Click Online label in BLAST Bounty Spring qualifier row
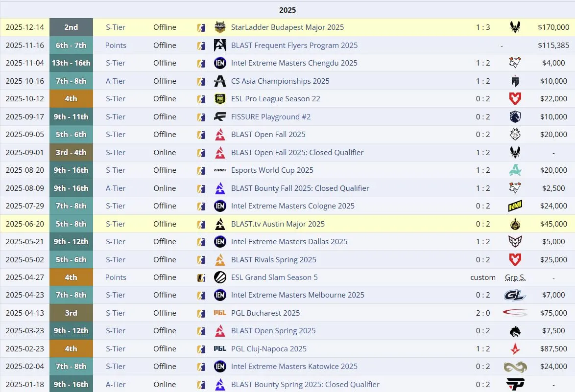The image size is (575, 392). (165, 384)
